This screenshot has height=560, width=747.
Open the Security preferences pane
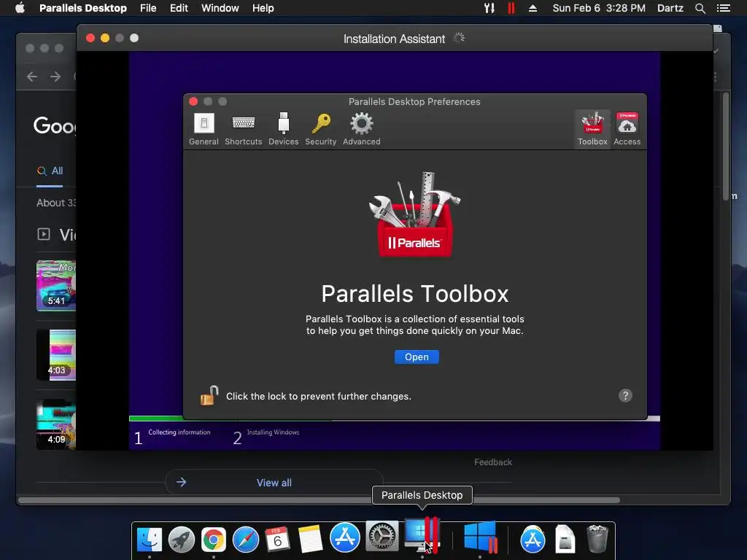[321, 128]
